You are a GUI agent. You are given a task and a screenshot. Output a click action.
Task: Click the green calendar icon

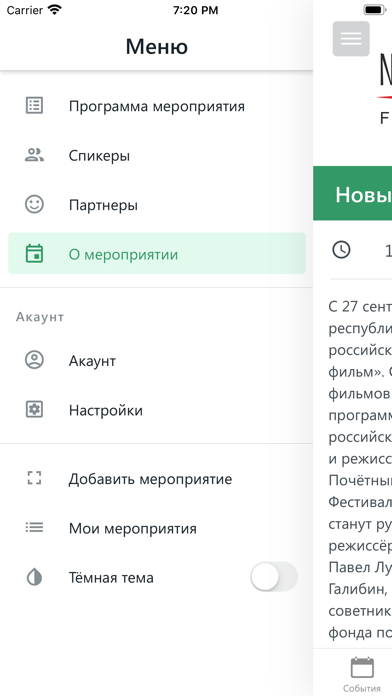(34, 254)
